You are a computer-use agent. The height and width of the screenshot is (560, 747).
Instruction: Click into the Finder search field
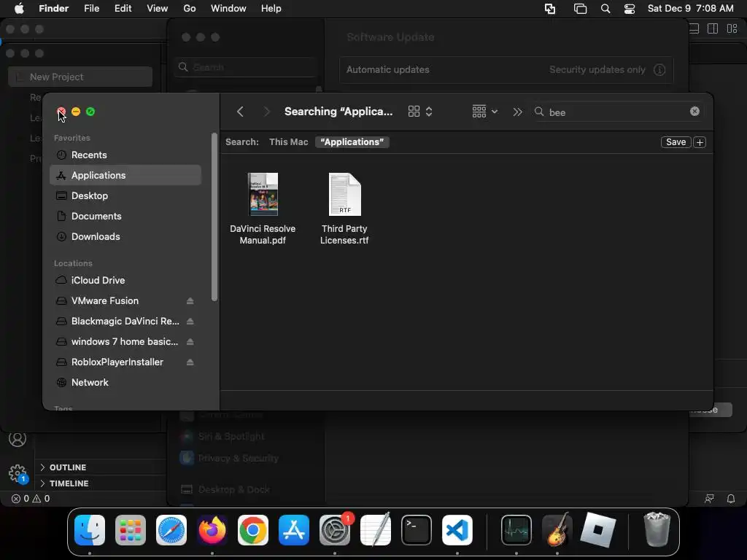pyautogui.click(x=617, y=112)
